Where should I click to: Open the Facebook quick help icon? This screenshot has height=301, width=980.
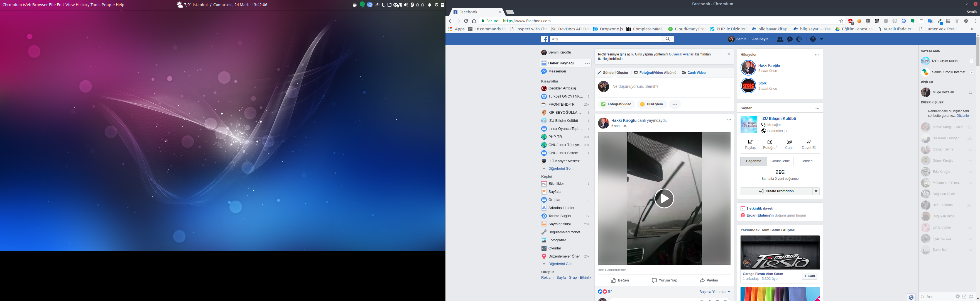pos(813,39)
